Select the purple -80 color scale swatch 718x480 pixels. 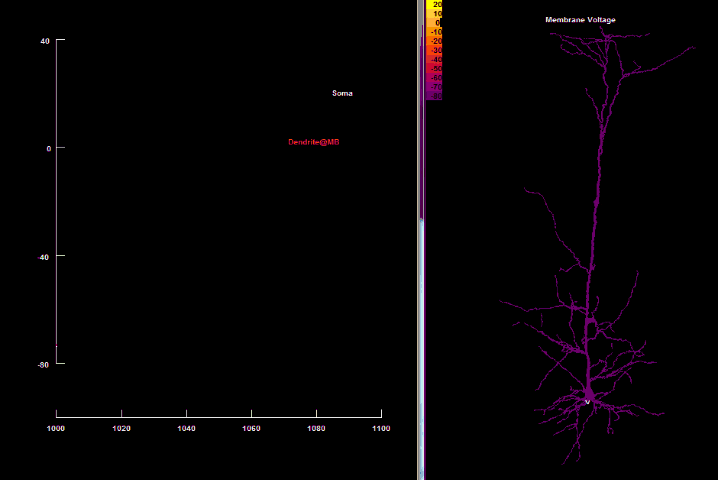[x=434, y=94]
